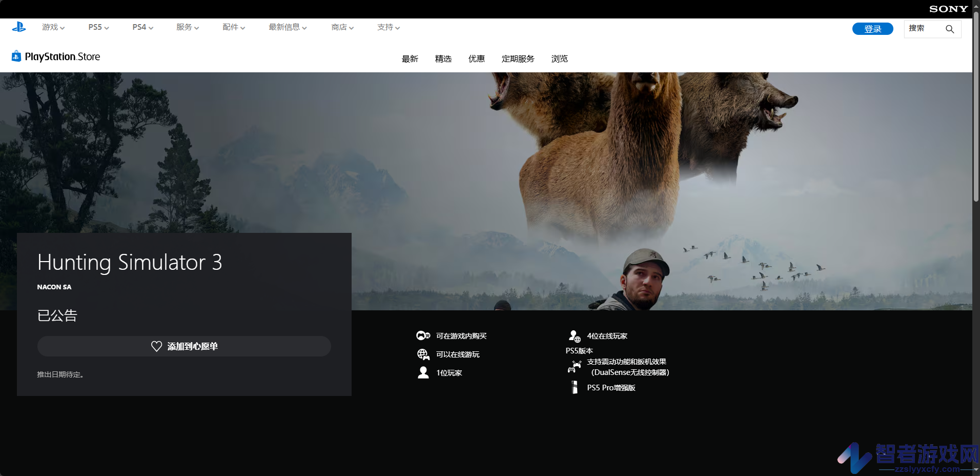The image size is (980, 476).
Task: Click the PlayStation logo icon
Action: [x=19, y=27]
